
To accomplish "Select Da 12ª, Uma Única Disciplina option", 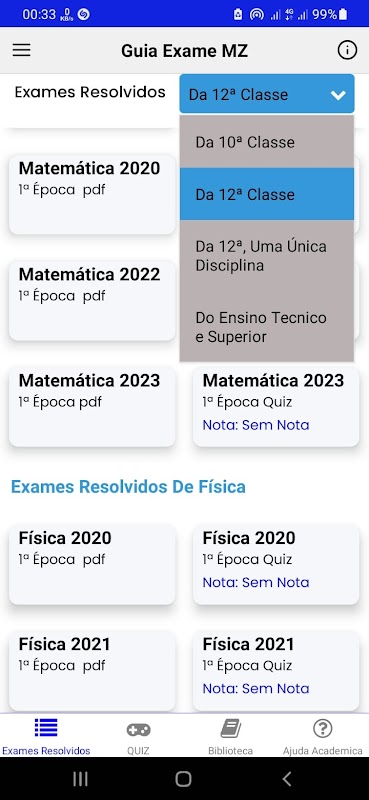I will tap(266, 256).
